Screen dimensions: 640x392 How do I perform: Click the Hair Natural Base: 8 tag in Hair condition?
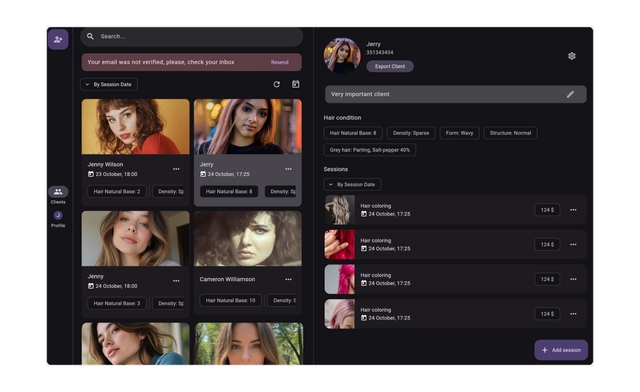[353, 133]
